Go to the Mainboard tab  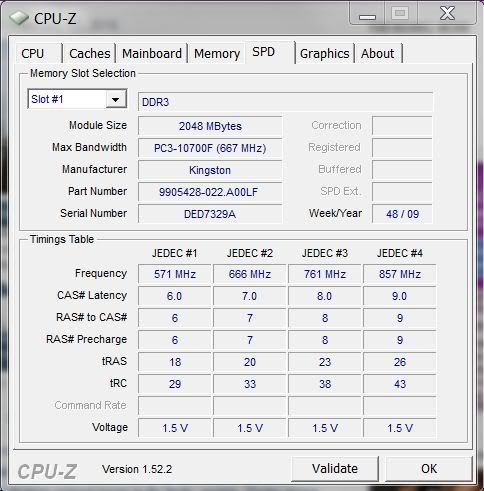[x=152, y=53]
